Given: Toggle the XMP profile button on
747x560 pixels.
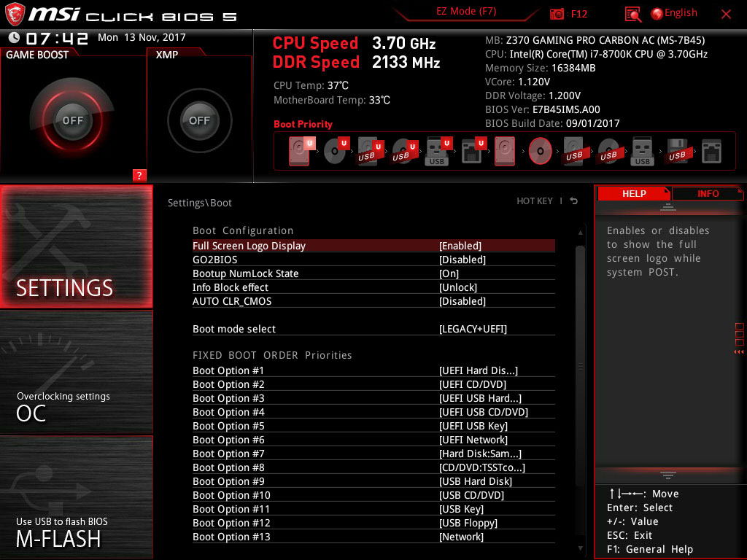Looking at the screenshot, I should point(199,120).
